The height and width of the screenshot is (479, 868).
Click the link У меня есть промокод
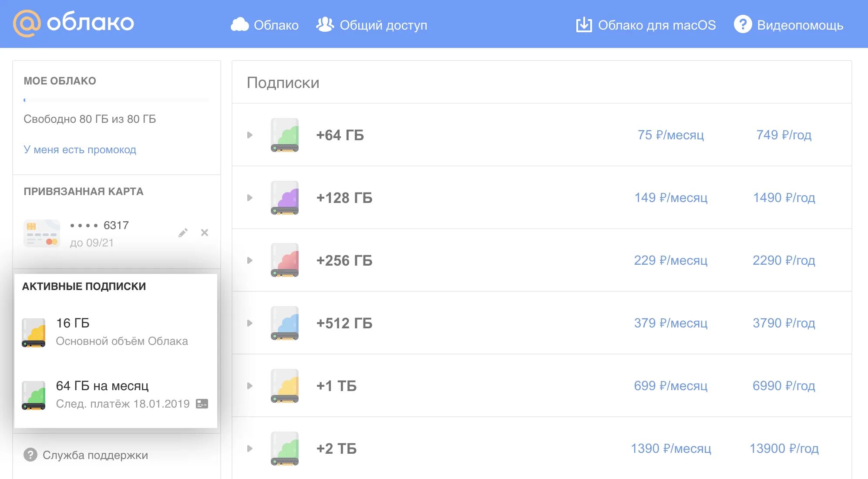(80, 149)
